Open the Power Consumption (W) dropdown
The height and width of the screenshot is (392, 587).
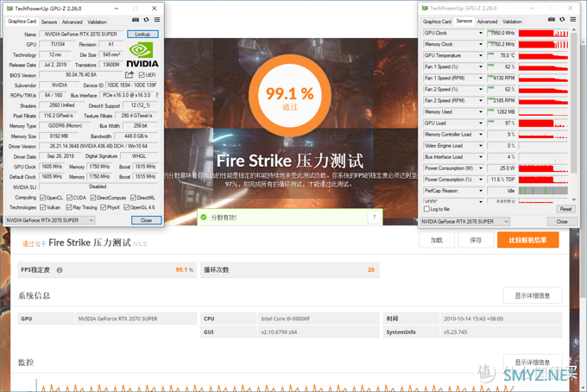tap(481, 168)
